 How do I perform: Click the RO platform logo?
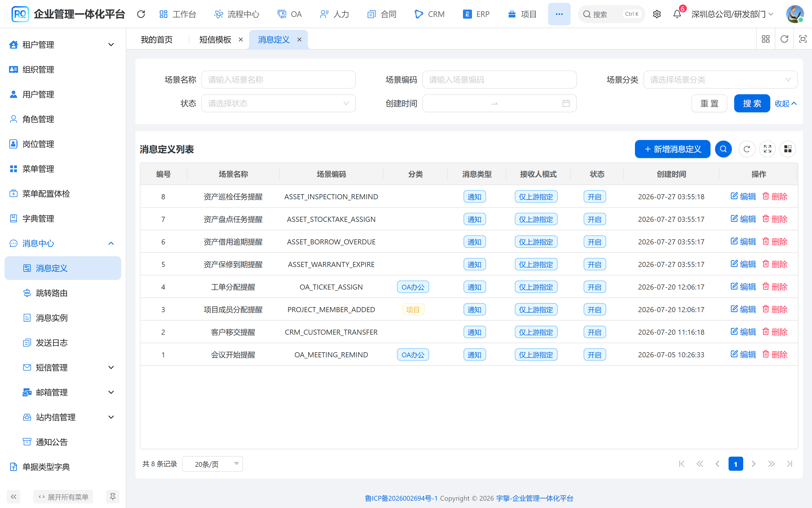coord(20,14)
